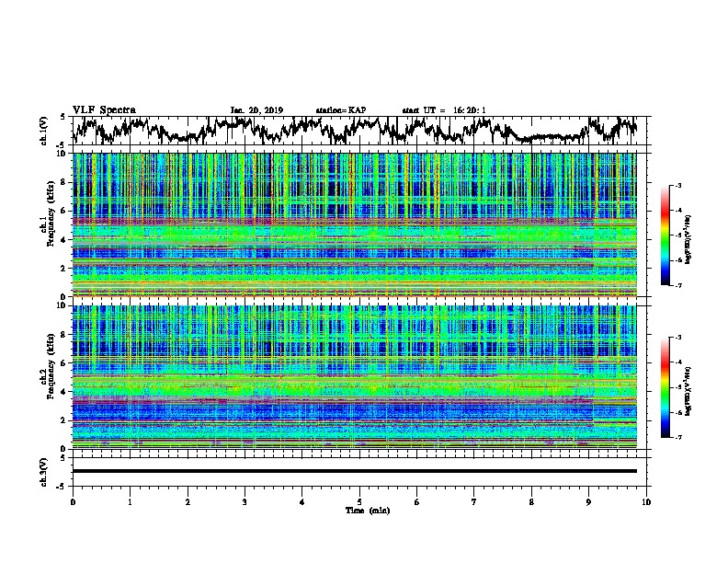
Task: Click the "start UT = 16:20: 1" text
Action: pyautogui.click(x=444, y=110)
